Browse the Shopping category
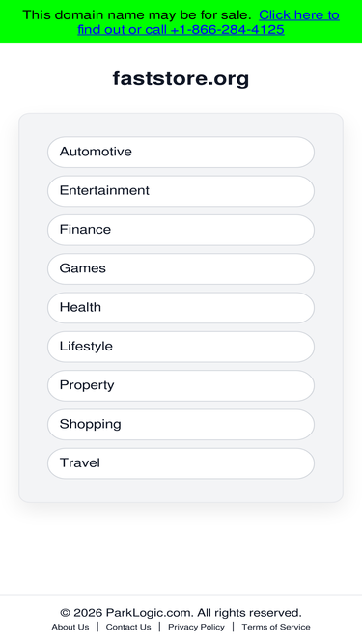Image resolution: width=362 pixels, height=644 pixels. tap(181, 424)
